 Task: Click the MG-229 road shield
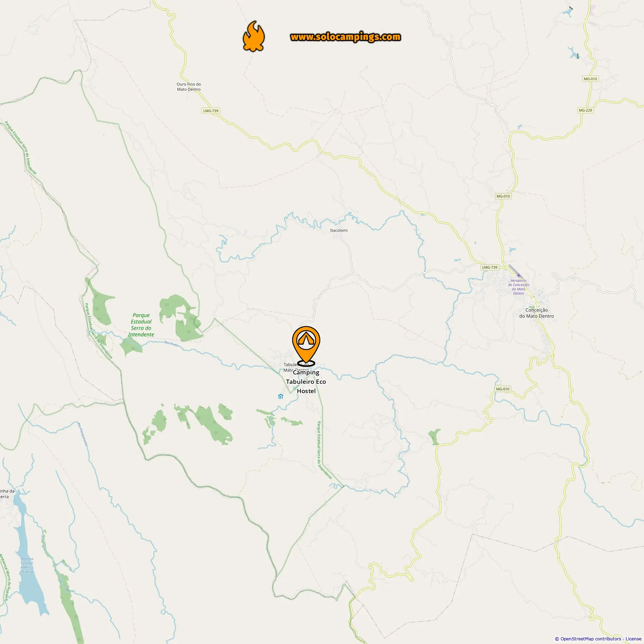(585, 110)
